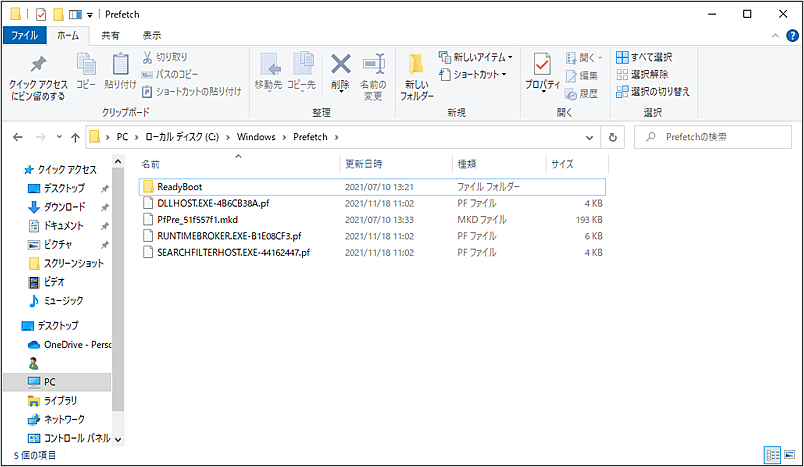Click Paste Shortcut (ショートカットの貼り付け)

[191, 92]
